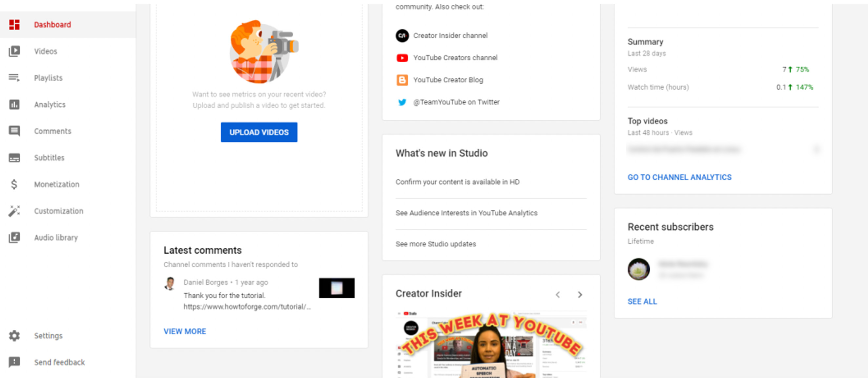
Task: Click the Views summary row
Action: [723, 70]
